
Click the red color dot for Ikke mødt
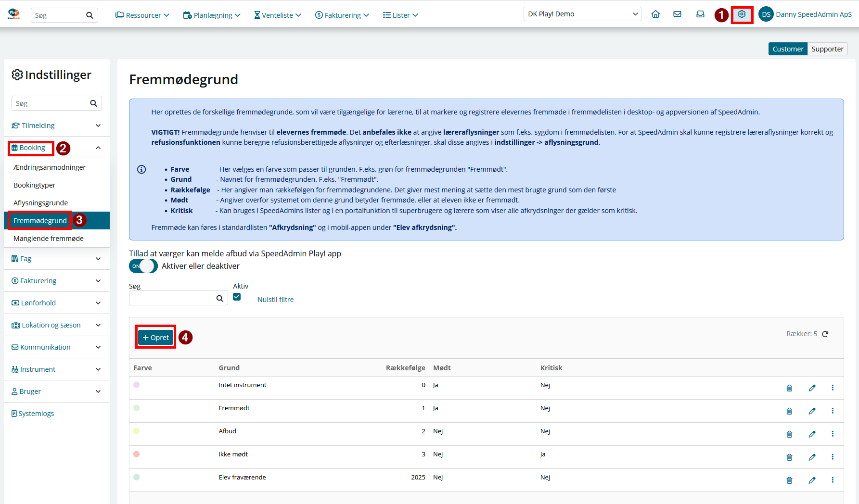click(x=137, y=454)
